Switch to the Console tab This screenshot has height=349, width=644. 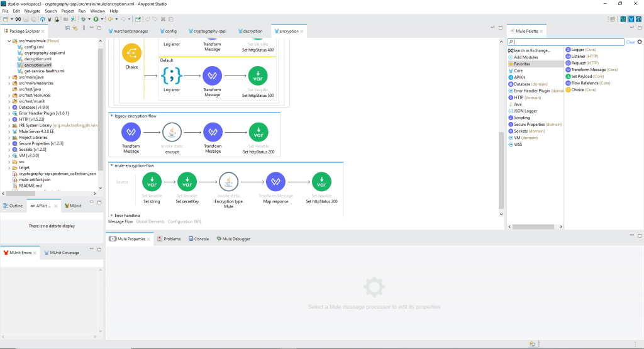[199, 239]
